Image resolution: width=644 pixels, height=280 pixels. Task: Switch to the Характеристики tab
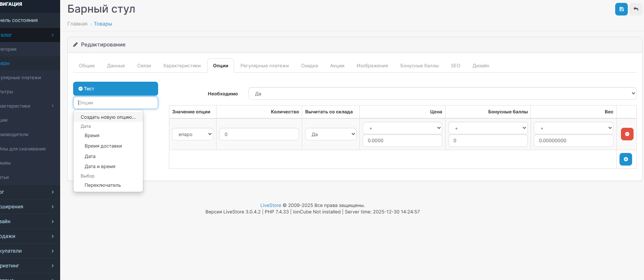click(x=182, y=66)
